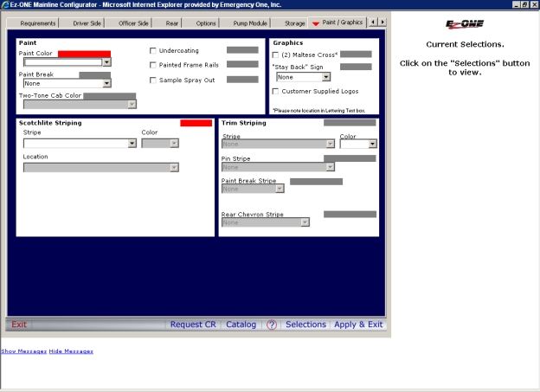Click the help question mark icon
Viewport: 540px width, 392px height.
point(272,325)
